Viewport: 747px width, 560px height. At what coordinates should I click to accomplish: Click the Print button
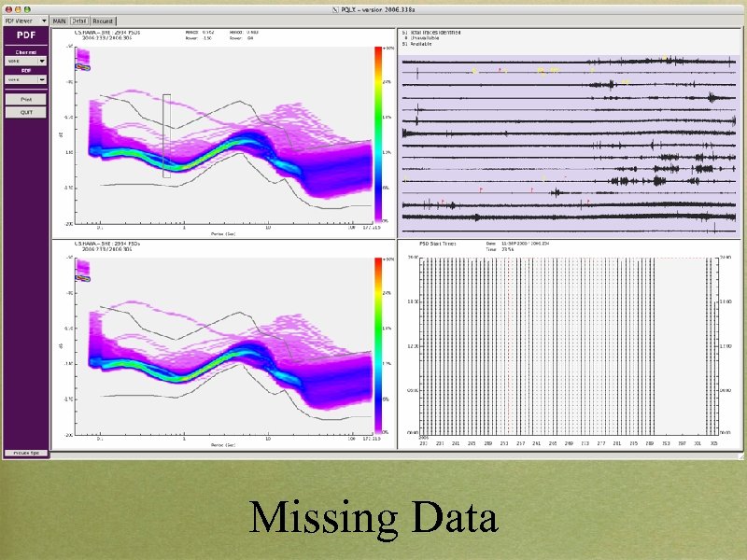[25, 99]
